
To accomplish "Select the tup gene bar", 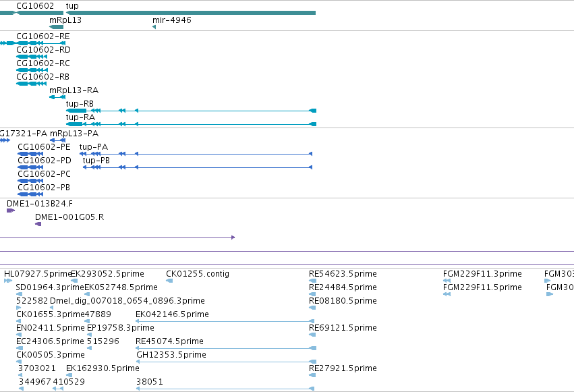I will [191, 13].
